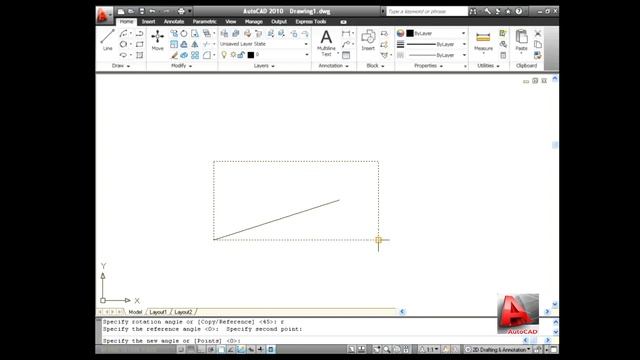
Task: Switch to the Layout2 tab
Action: coord(183,312)
